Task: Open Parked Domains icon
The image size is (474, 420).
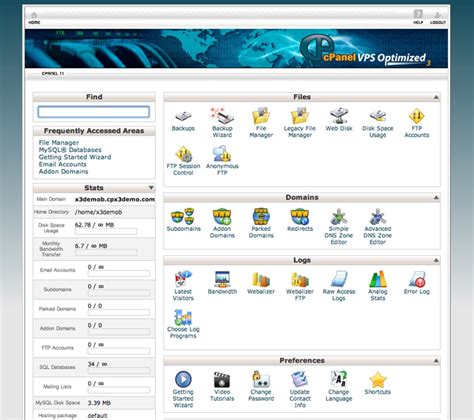Action: pyautogui.click(x=261, y=223)
